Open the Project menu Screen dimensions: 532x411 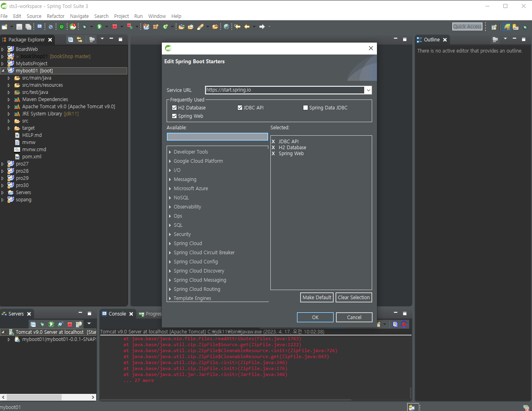[x=121, y=16]
